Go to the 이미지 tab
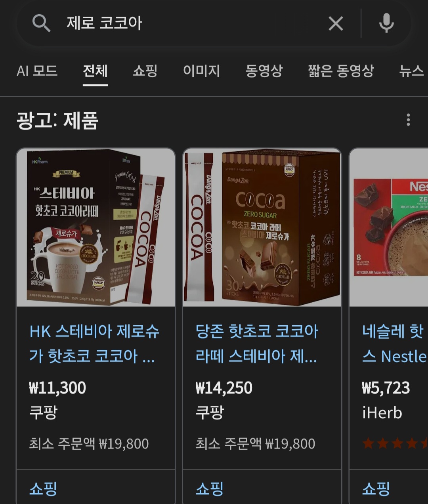The width and height of the screenshot is (428, 504). [201, 71]
